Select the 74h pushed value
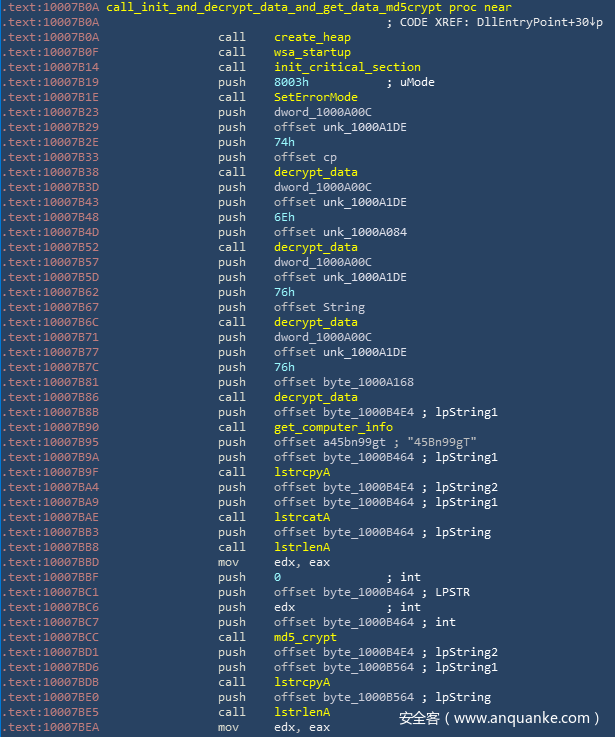The width and height of the screenshot is (615, 737). pyautogui.click(x=284, y=142)
